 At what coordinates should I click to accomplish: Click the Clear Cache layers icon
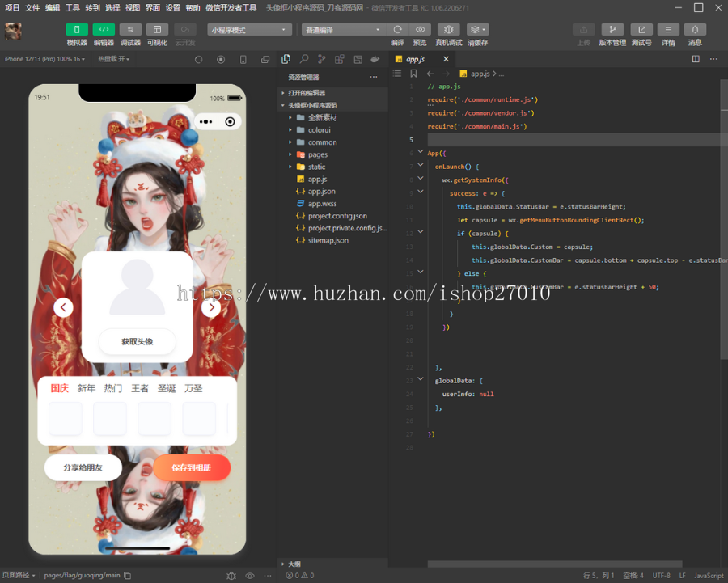pos(477,30)
